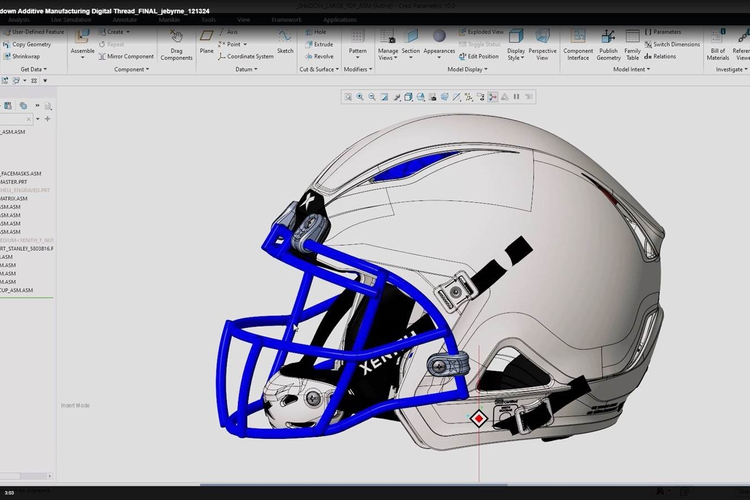Click the Mirror Component button
750x500 pixels.
tap(124, 57)
